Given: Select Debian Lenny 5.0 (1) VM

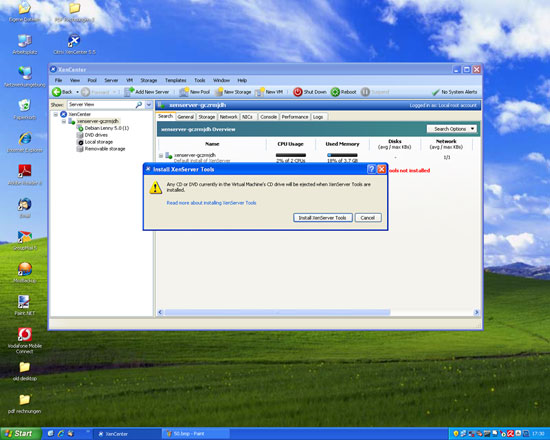Looking at the screenshot, I should tap(107, 128).
